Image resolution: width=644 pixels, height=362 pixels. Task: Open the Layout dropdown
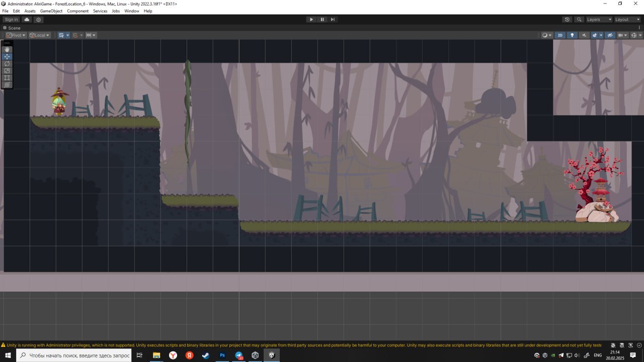627,20
